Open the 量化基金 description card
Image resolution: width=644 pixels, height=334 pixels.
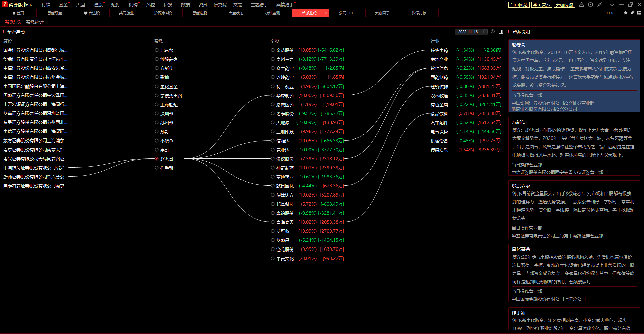pyautogui.click(x=574, y=273)
